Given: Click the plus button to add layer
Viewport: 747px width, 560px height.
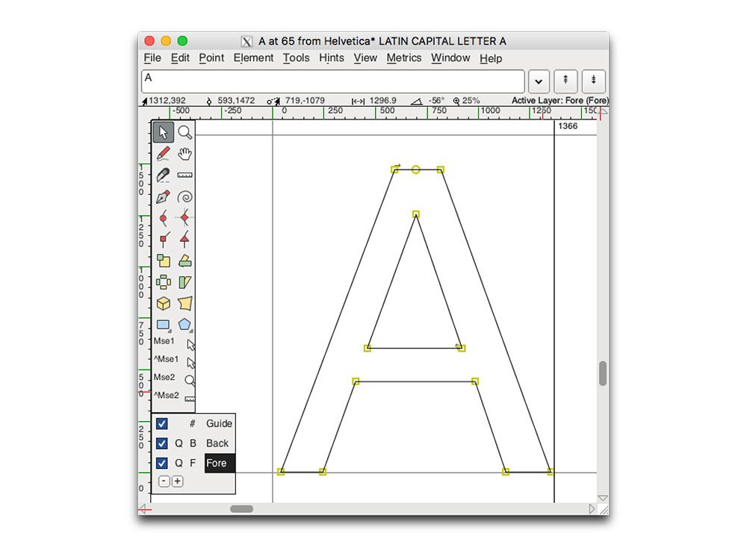Looking at the screenshot, I should (177, 482).
